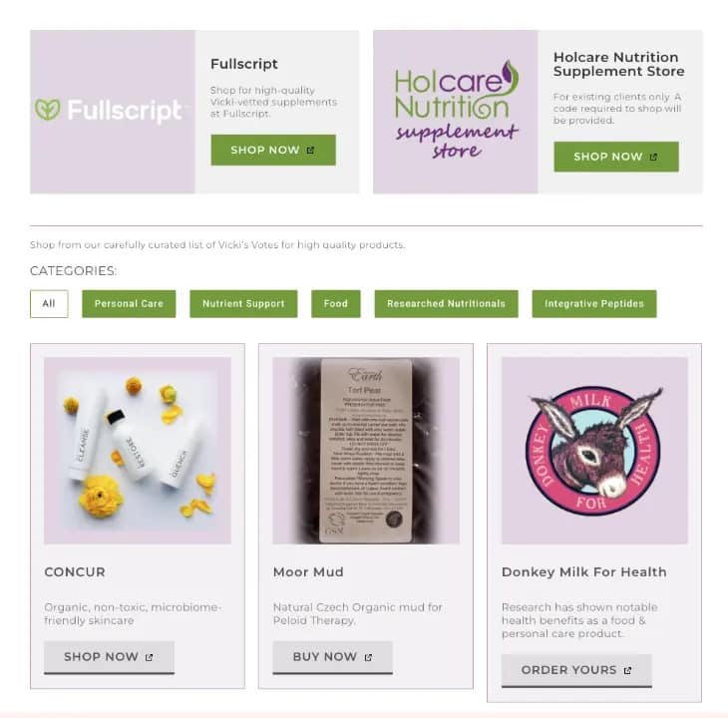Click the Donkey Milk For Health title
Screen dimensions: 728x718
coord(584,571)
